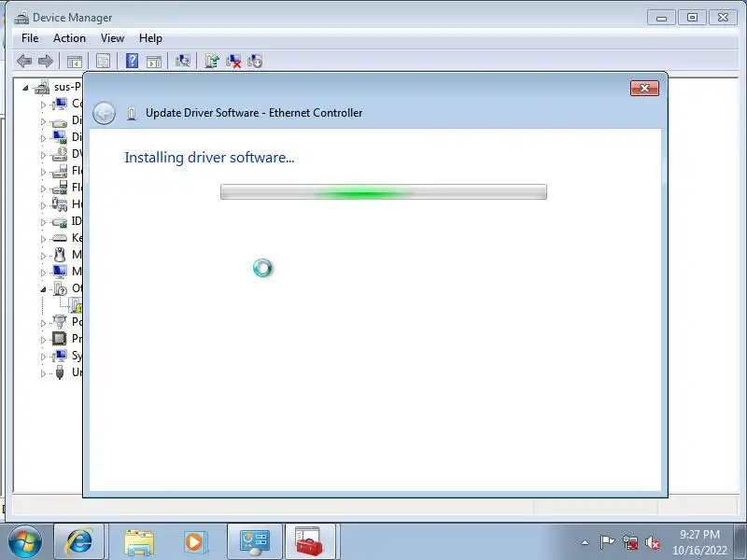Launch Internet Explorer from taskbar

[x=79, y=542]
